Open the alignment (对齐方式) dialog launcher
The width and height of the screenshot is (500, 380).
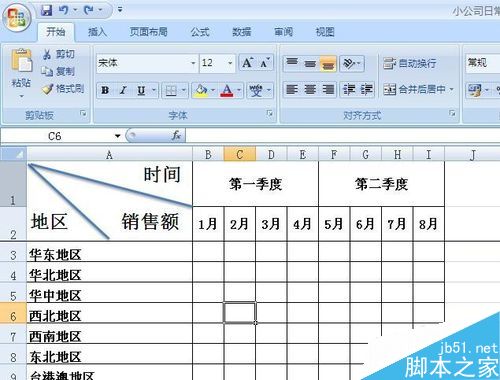click(x=452, y=113)
